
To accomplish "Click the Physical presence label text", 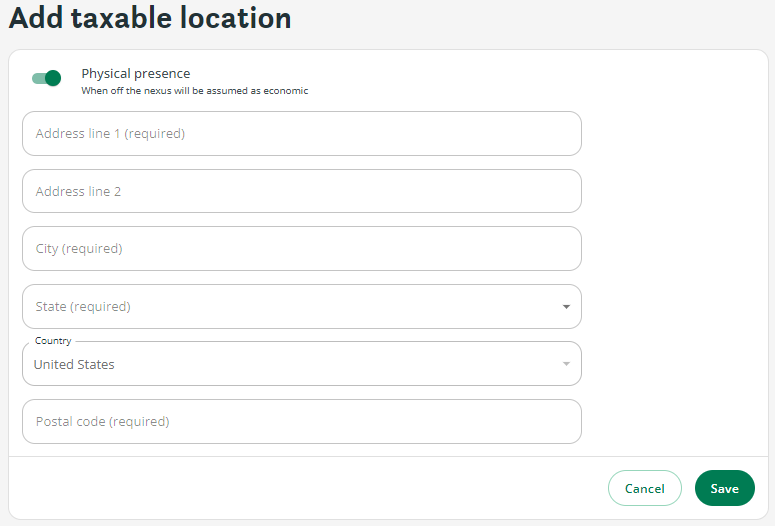I will [x=136, y=74].
